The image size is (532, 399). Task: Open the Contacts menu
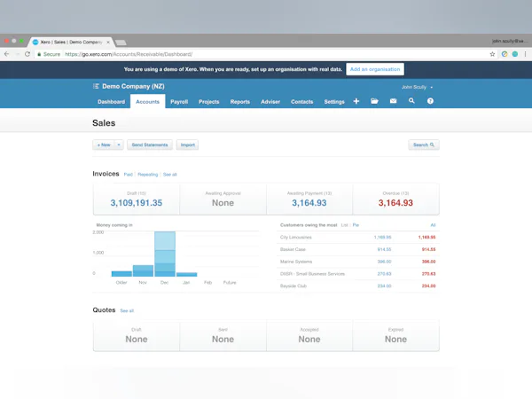302,102
